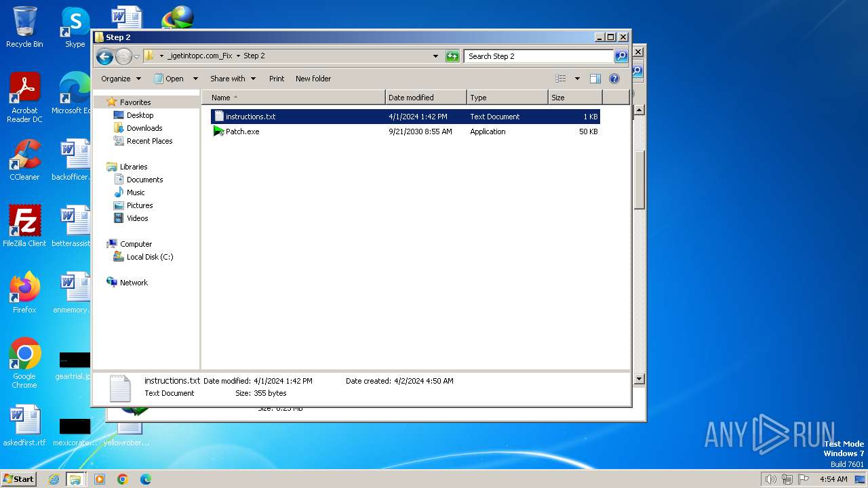Click the refresh button next to address bar
The width and height of the screenshot is (868, 488).
point(452,56)
